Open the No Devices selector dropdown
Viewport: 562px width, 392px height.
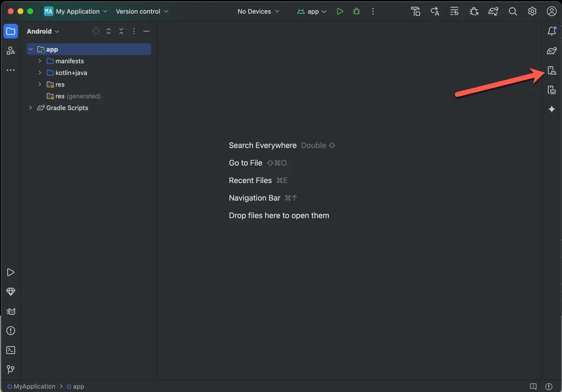[258, 11]
